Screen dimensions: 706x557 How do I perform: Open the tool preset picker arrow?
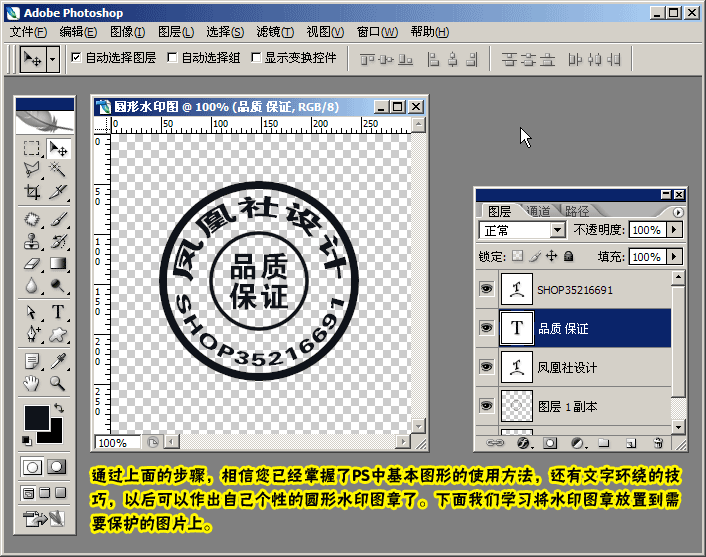(x=53, y=59)
